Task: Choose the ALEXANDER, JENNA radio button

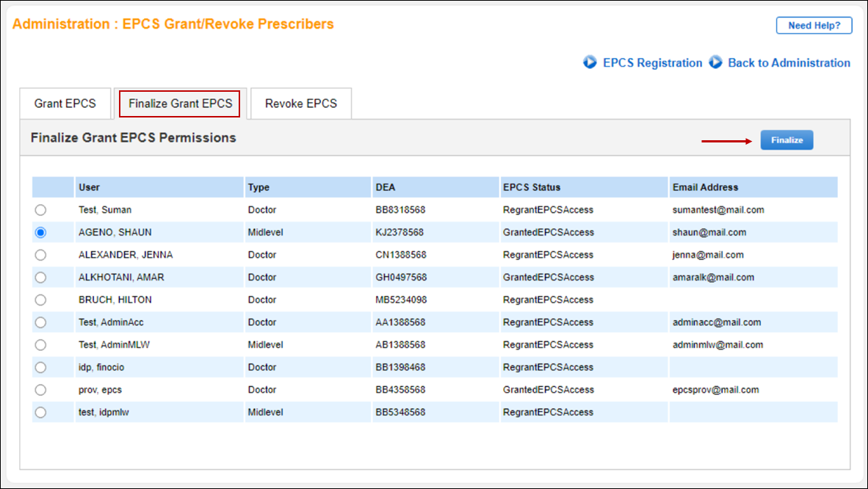Action: [40, 255]
